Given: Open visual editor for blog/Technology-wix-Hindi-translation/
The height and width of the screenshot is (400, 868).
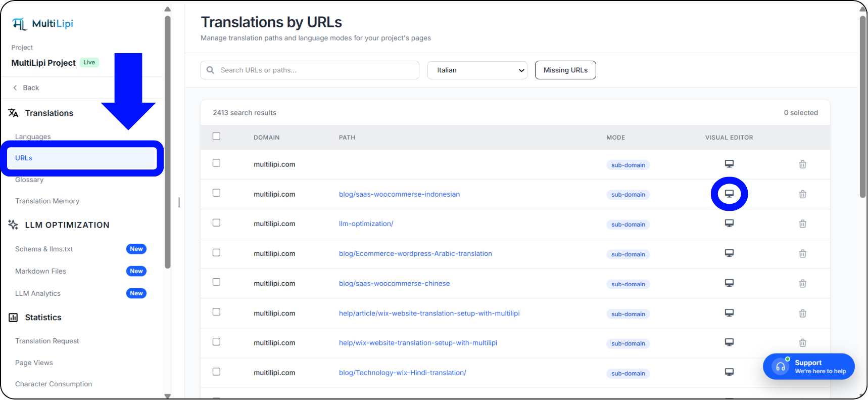Looking at the screenshot, I should tap(729, 372).
